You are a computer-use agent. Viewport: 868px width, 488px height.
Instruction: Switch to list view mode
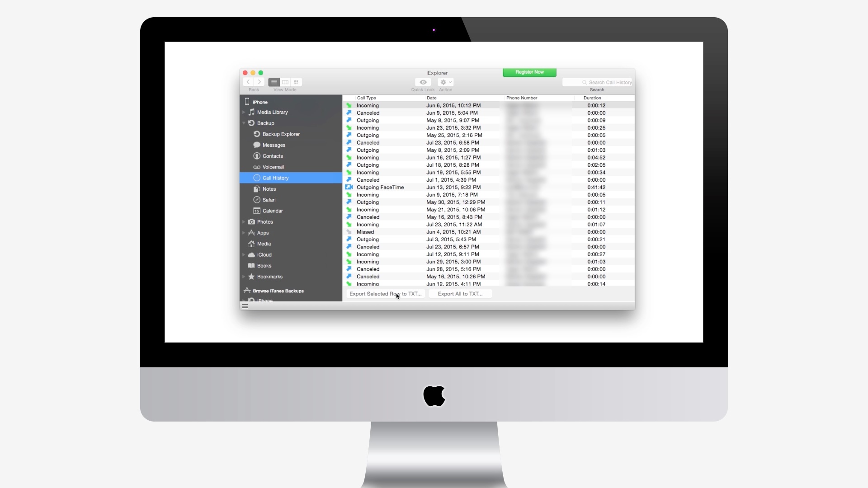click(x=274, y=82)
